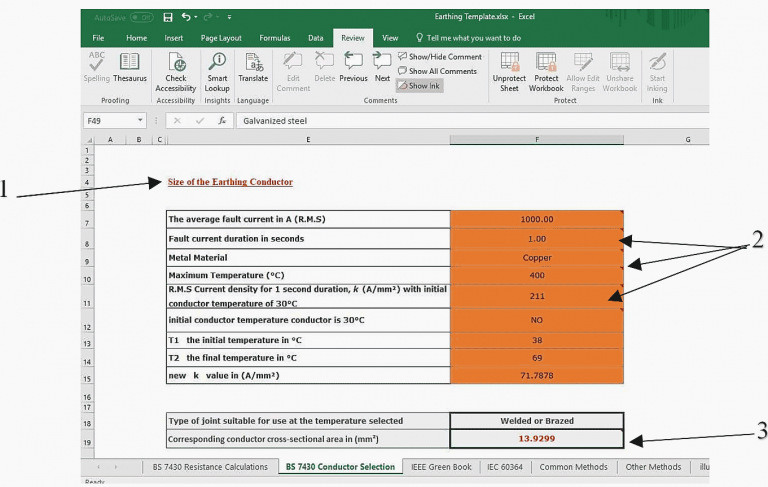Toggle Show All Comments
The width and height of the screenshot is (768, 487).
pos(437,71)
